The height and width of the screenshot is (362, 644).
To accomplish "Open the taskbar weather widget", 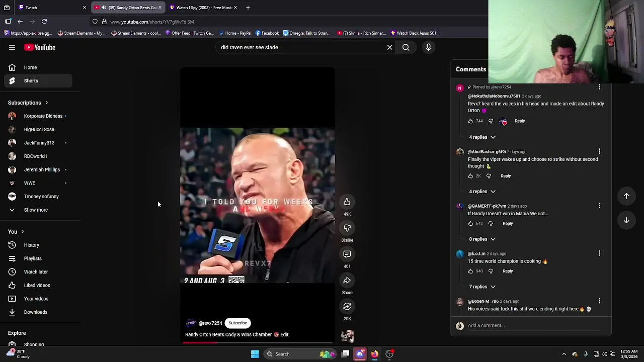I will tap(18, 354).
